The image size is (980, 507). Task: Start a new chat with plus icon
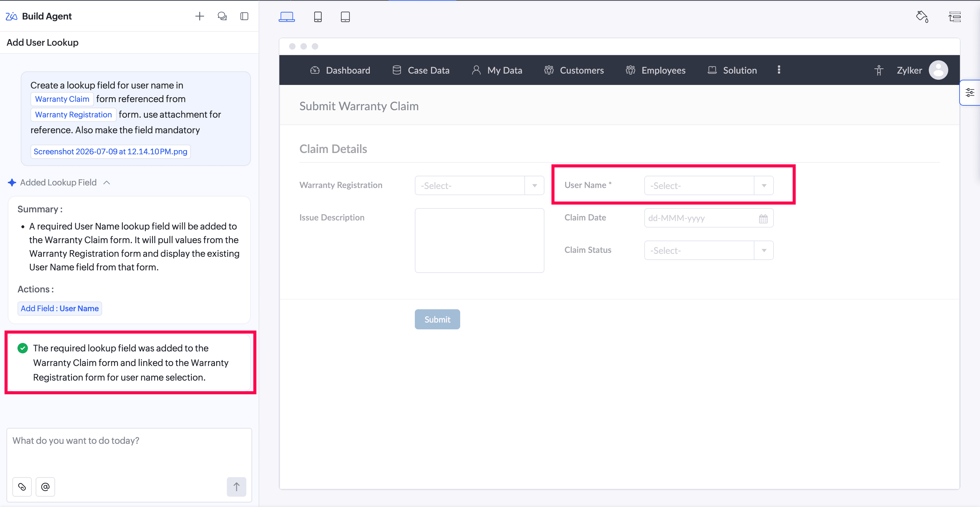coord(199,16)
